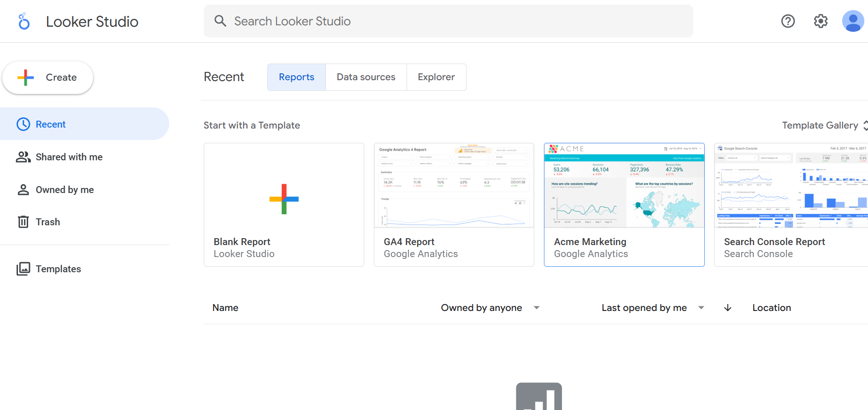The height and width of the screenshot is (410, 868).
Task: Toggle sort direction arrow icon
Action: 727,308
